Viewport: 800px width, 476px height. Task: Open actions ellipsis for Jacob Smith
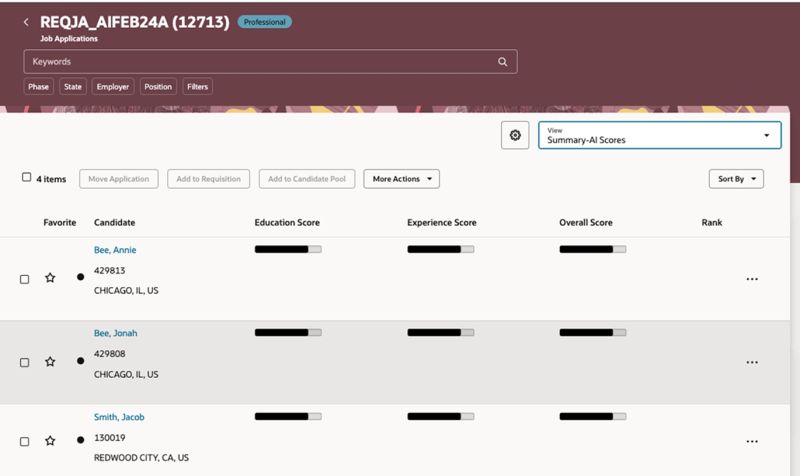pos(752,441)
